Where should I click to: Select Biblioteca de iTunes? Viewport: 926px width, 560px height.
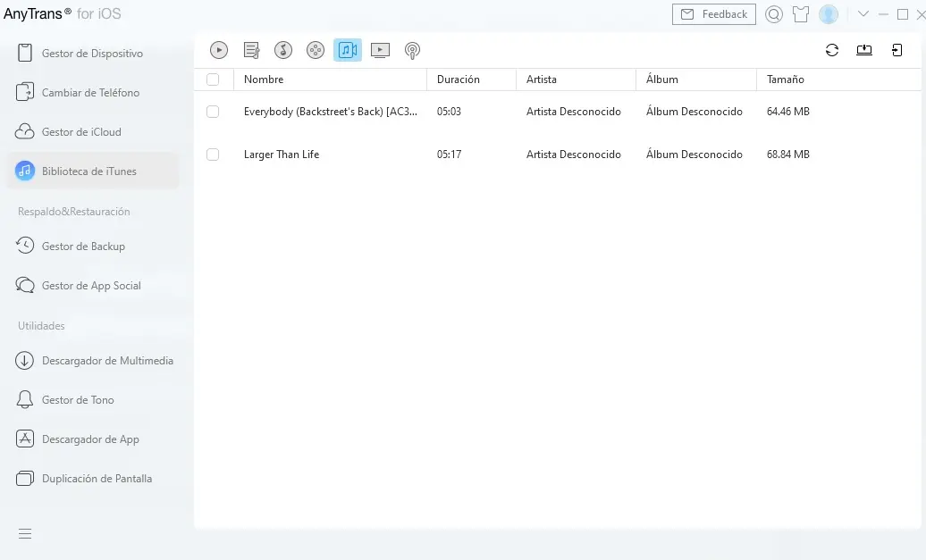92,171
